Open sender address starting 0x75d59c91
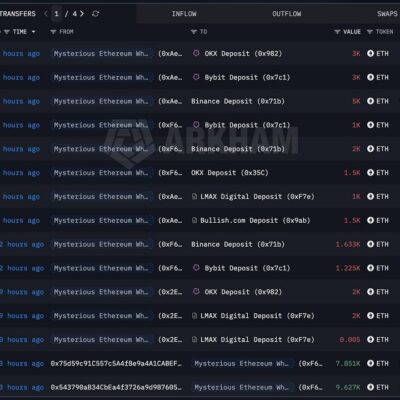The image size is (400, 400). tap(116, 364)
